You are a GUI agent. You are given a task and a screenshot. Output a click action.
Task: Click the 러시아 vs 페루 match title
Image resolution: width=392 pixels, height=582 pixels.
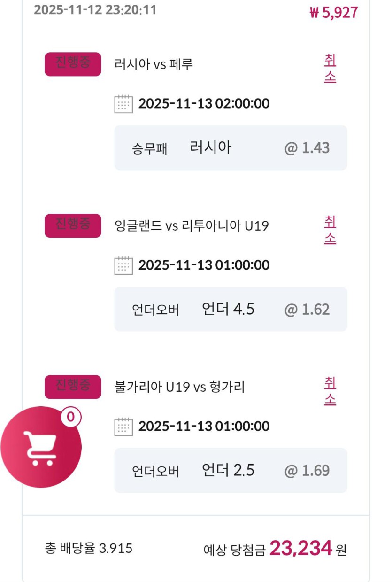pyautogui.click(x=154, y=64)
